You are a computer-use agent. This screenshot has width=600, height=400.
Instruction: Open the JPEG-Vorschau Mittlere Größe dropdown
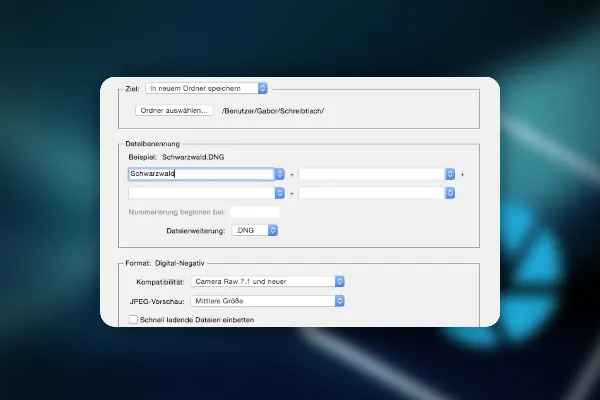click(x=267, y=301)
